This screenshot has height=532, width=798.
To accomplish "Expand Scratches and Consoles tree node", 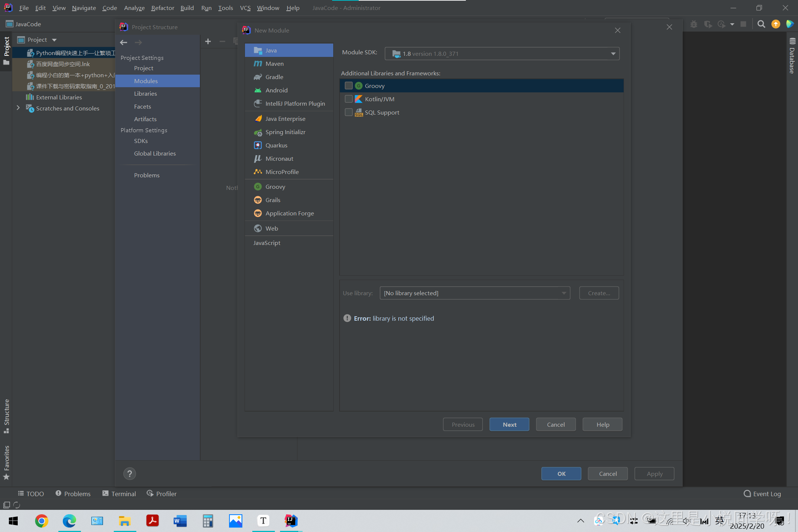I will point(18,108).
